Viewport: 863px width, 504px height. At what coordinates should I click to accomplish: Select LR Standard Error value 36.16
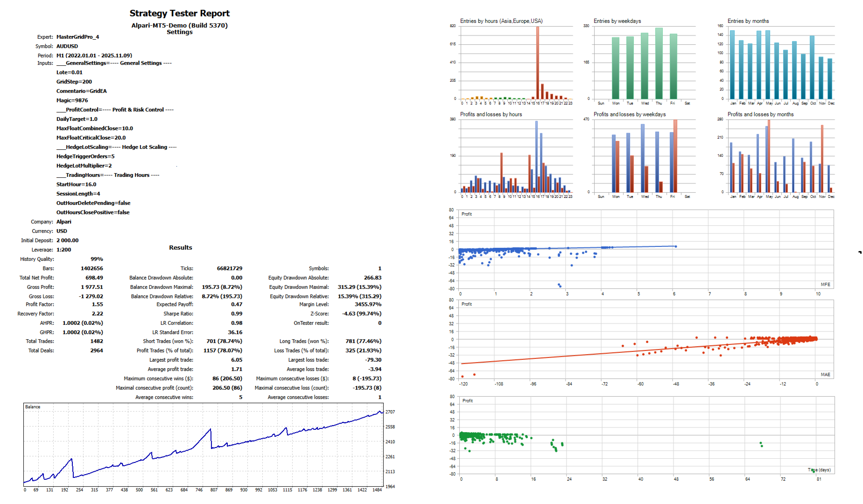pos(235,332)
